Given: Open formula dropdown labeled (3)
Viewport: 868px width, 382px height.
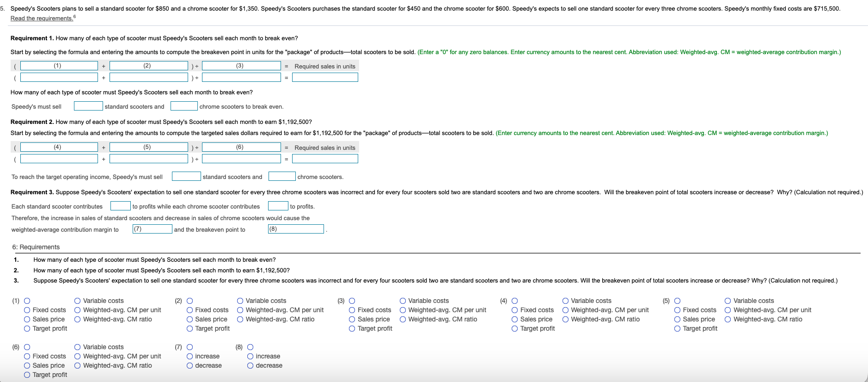Looking at the screenshot, I should (x=241, y=66).
